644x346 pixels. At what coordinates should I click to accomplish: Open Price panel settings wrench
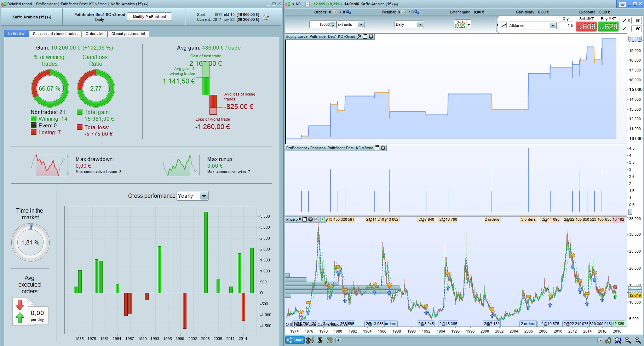pos(298,219)
